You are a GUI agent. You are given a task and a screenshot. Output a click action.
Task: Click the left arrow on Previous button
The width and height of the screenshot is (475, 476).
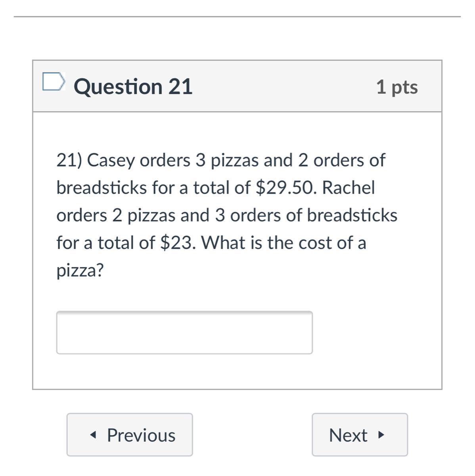pos(93,435)
